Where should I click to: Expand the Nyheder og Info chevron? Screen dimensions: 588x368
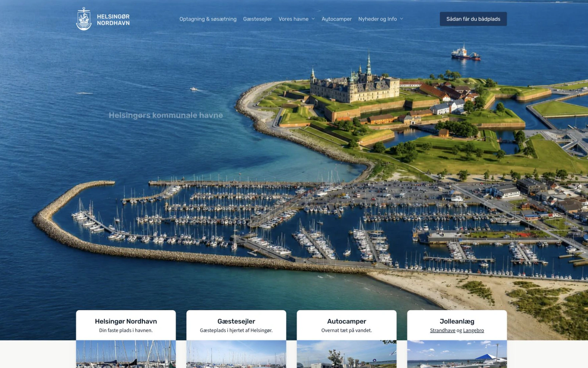pos(401,19)
